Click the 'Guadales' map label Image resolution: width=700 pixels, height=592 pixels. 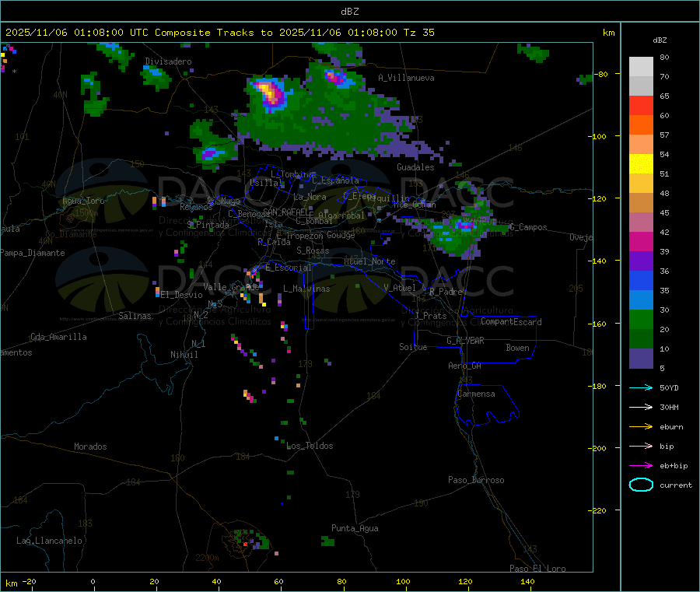(x=415, y=167)
